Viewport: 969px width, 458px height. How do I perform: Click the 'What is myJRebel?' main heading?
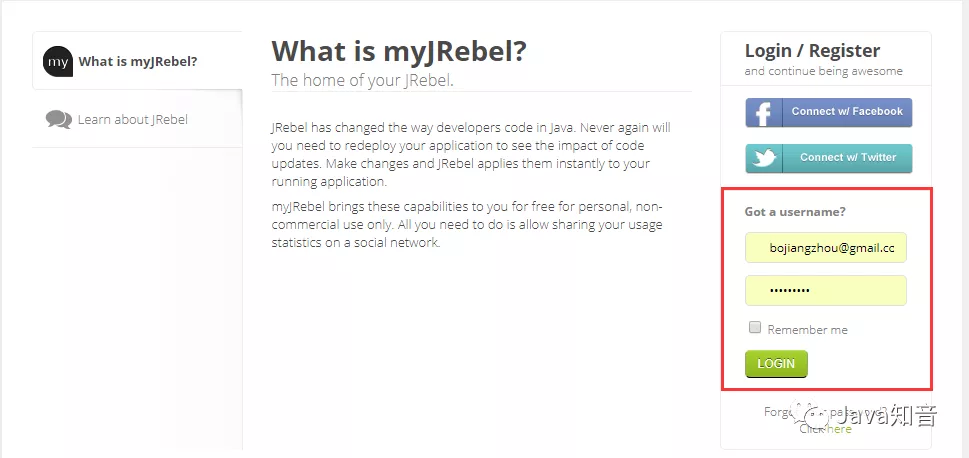point(399,51)
